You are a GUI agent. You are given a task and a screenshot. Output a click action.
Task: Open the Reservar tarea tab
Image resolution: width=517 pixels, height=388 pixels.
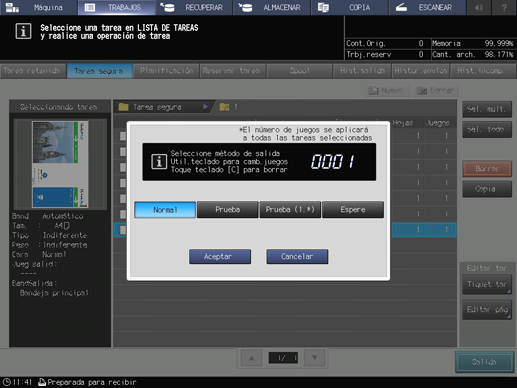[233, 71]
